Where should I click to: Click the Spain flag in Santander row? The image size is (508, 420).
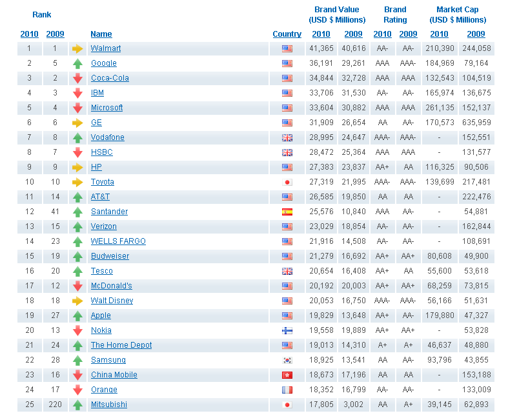pyautogui.click(x=287, y=212)
